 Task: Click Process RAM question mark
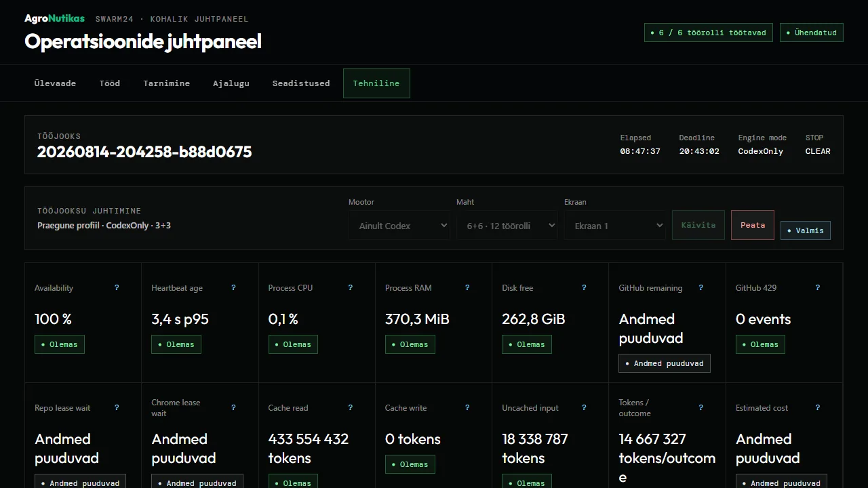[x=467, y=288]
